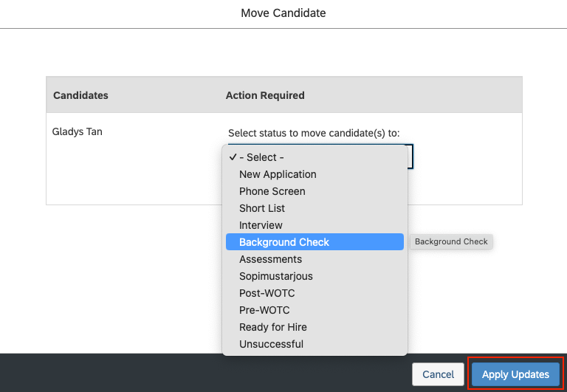Choose Post-WOTC from the list
Image resolution: width=567 pixels, height=392 pixels.
tap(267, 293)
